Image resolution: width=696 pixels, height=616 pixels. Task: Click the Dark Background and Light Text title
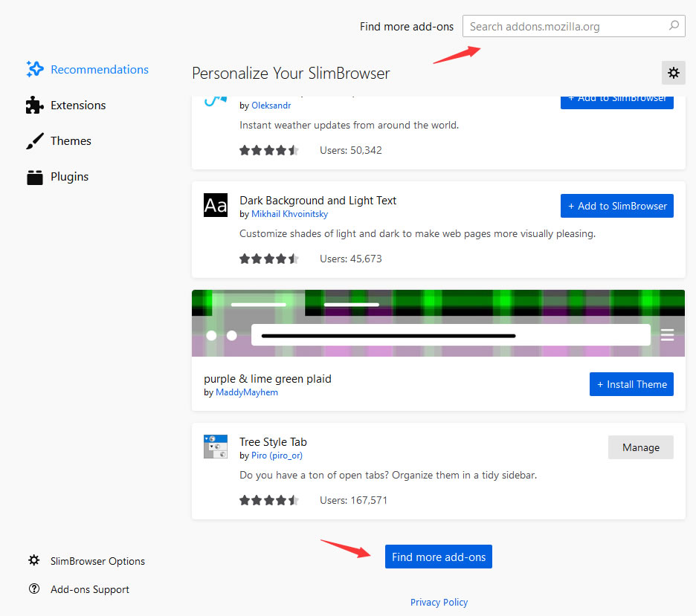318,201
